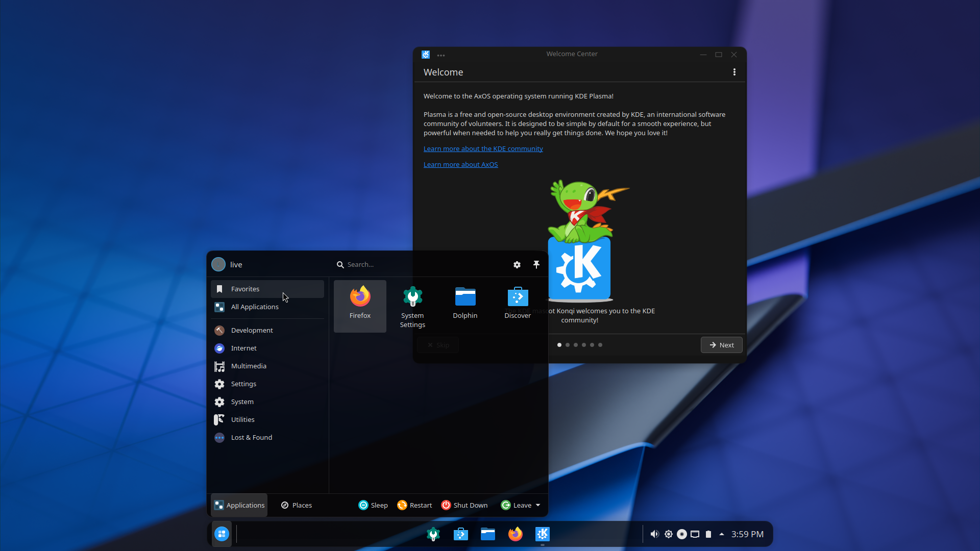Viewport: 980px width, 551px height.
Task: Click the battery tray icon
Action: [708, 534]
